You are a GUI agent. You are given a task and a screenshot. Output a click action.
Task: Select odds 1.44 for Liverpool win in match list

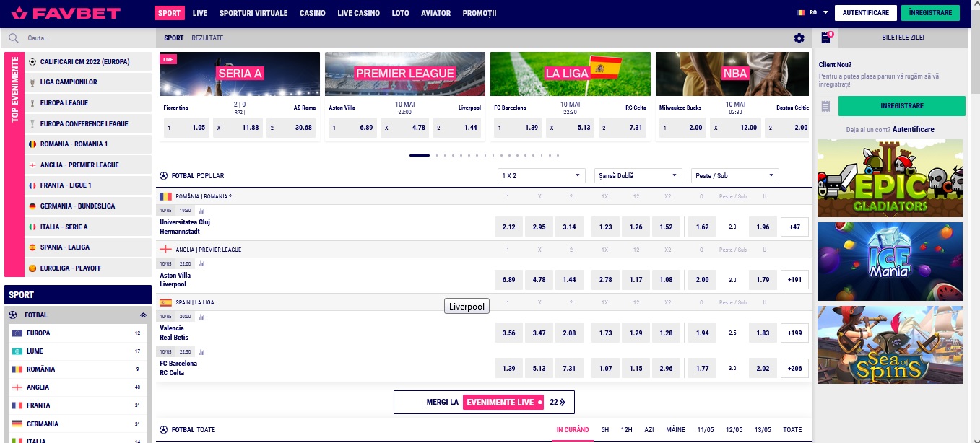569,280
